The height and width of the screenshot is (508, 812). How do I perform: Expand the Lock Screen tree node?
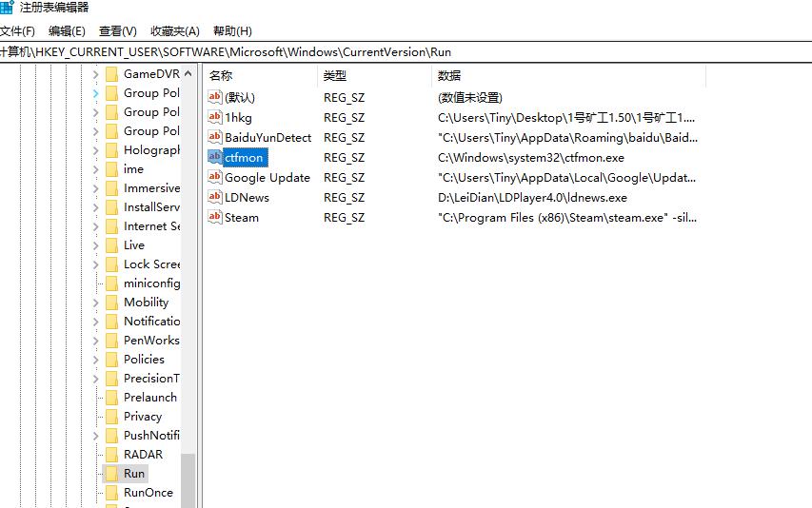pos(96,264)
